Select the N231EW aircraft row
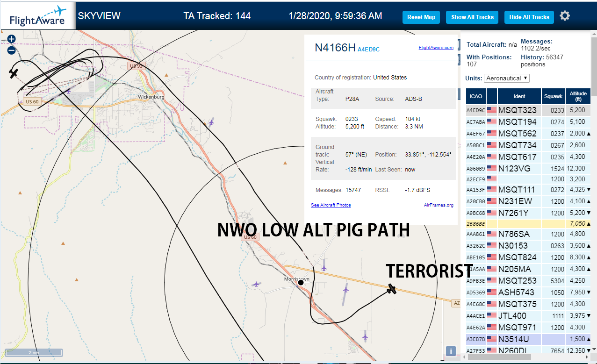 pos(528,201)
